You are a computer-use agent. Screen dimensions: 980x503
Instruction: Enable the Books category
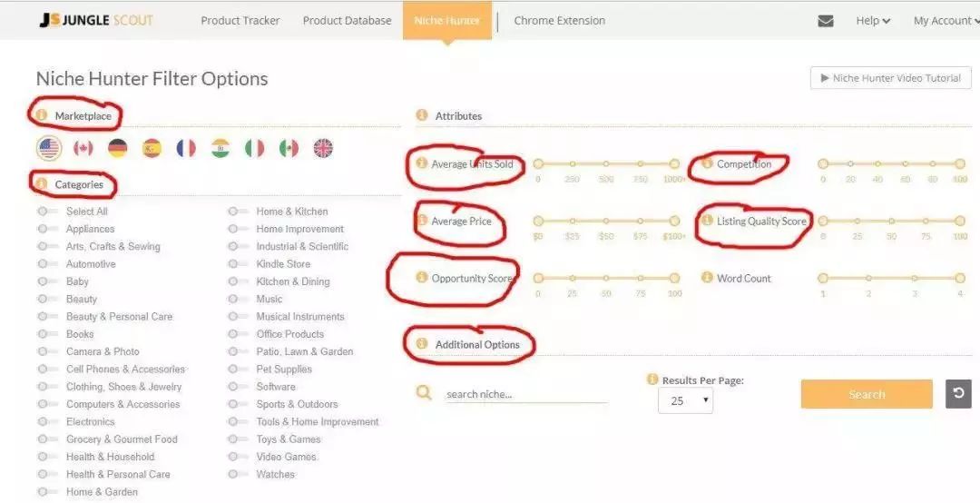pyautogui.click(x=47, y=334)
